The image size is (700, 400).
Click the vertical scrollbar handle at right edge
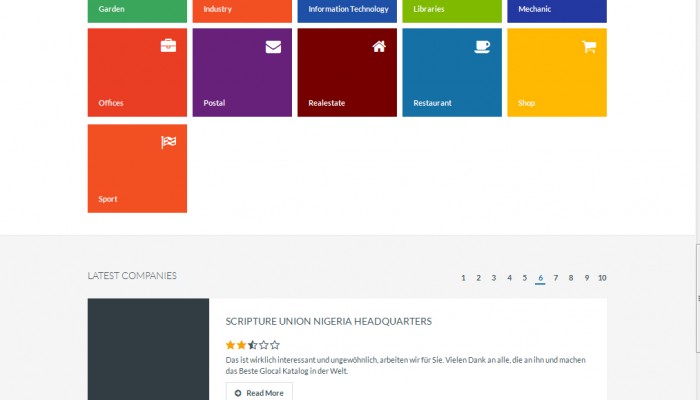(x=698, y=298)
